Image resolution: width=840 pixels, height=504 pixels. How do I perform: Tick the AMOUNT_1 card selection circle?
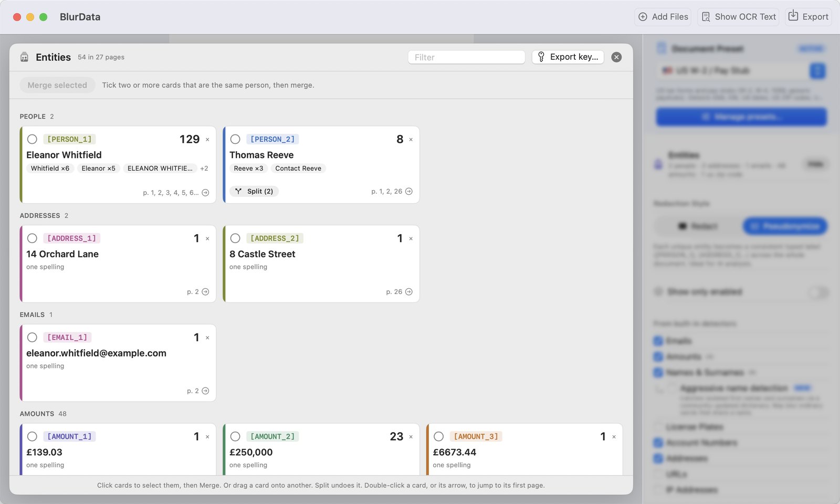[32, 437]
